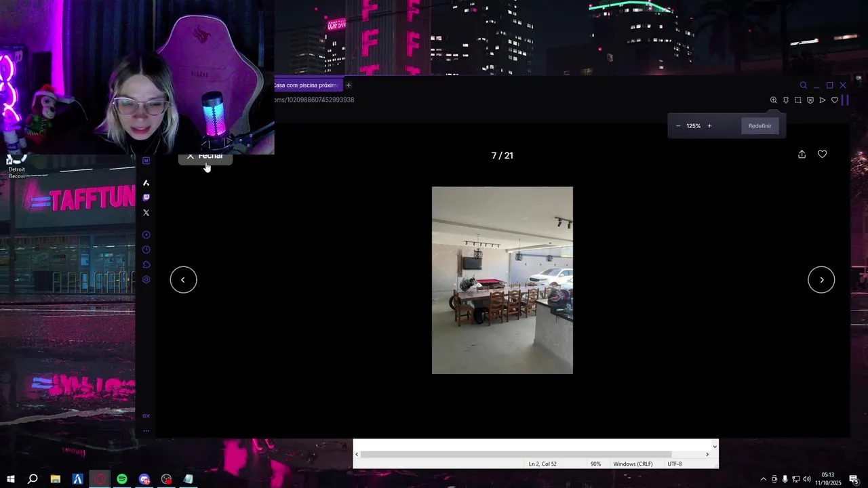Viewport: 868px width, 488px height.
Task: Click UTF-8 encoding in status bar
Action: tap(675, 464)
